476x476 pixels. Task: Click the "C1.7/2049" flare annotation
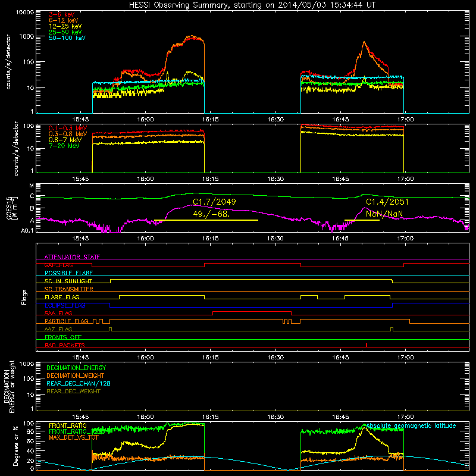(214, 202)
